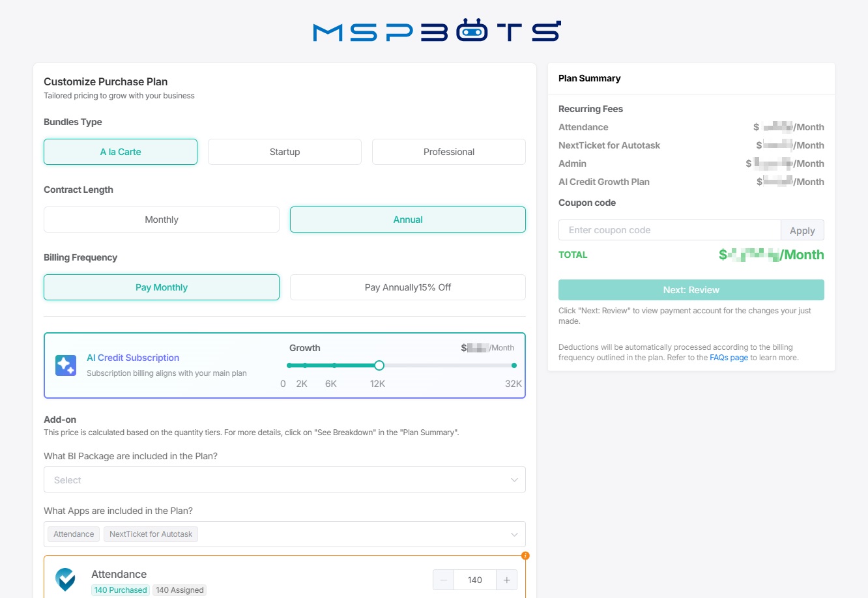The image size is (868, 598).
Task: Select Pay Annually 15% Off billing
Action: pyautogui.click(x=408, y=287)
